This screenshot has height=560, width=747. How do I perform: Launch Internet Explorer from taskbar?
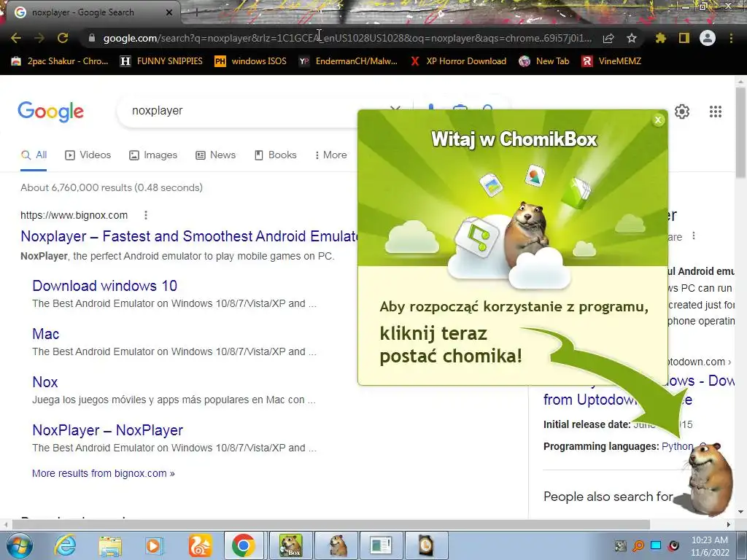click(65, 545)
